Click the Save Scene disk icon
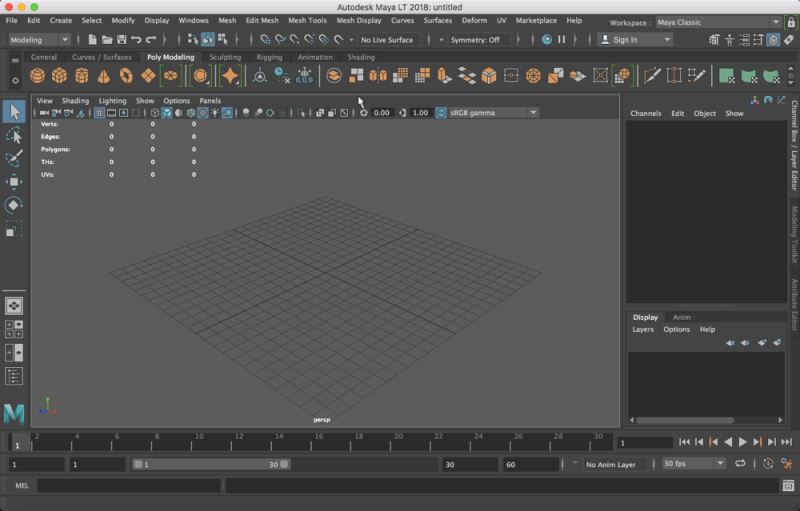Viewport: 800px width, 511px height. (x=121, y=39)
